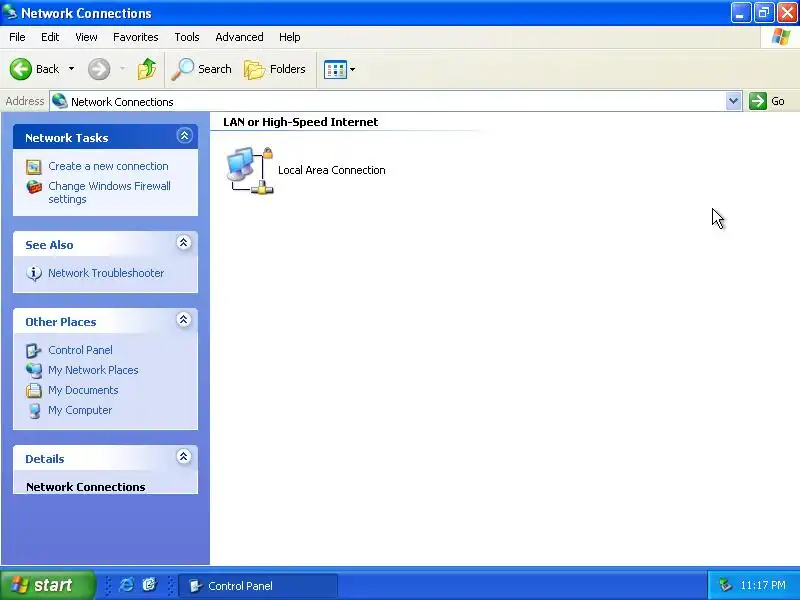Image resolution: width=800 pixels, height=600 pixels.
Task: Switch to Control Panel taskbar button
Action: coord(259,586)
